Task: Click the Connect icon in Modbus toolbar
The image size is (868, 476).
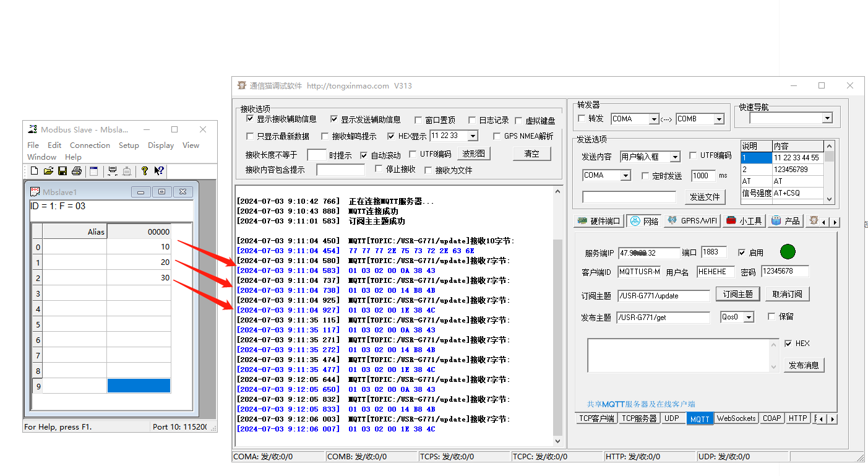Action: click(x=113, y=171)
